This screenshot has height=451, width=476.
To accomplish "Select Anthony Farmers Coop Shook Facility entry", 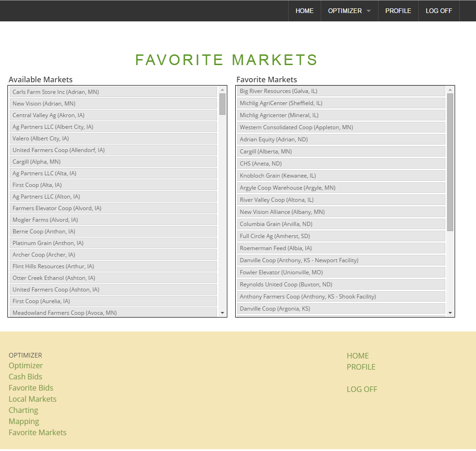I will click(341, 297).
